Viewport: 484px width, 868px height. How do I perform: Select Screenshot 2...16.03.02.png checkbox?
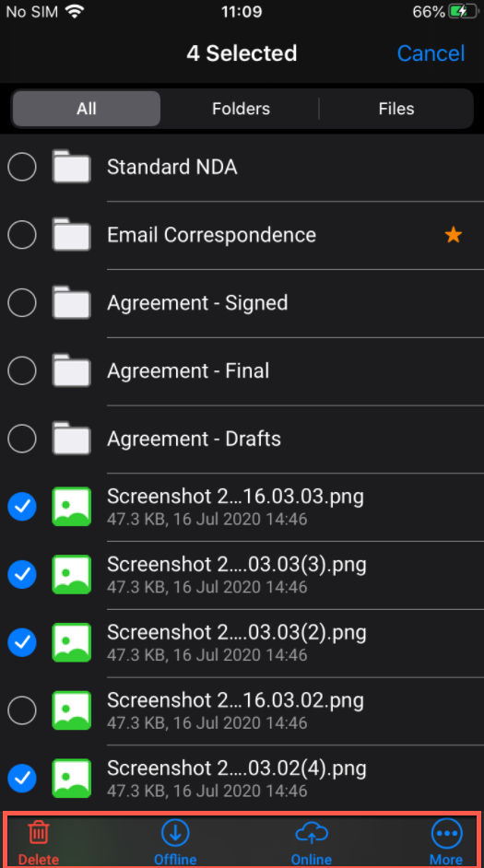coord(22,710)
